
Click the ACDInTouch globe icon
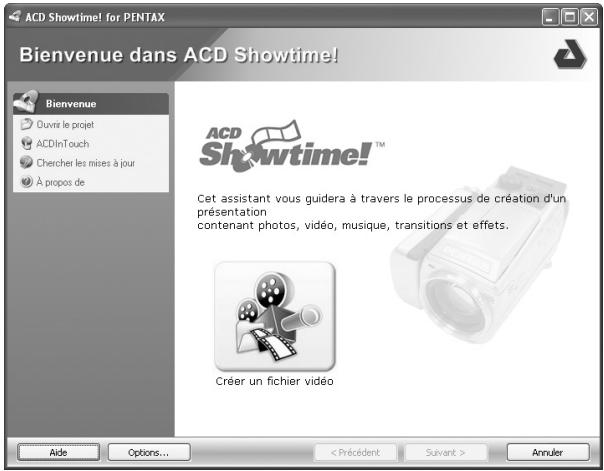pyautogui.click(x=27, y=143)
